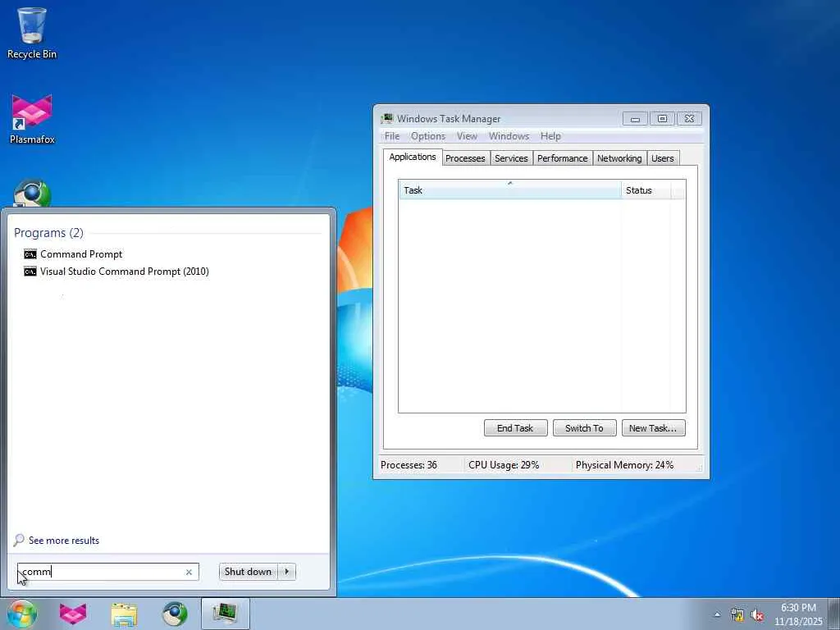Click the network tray icon

[737, 614]
